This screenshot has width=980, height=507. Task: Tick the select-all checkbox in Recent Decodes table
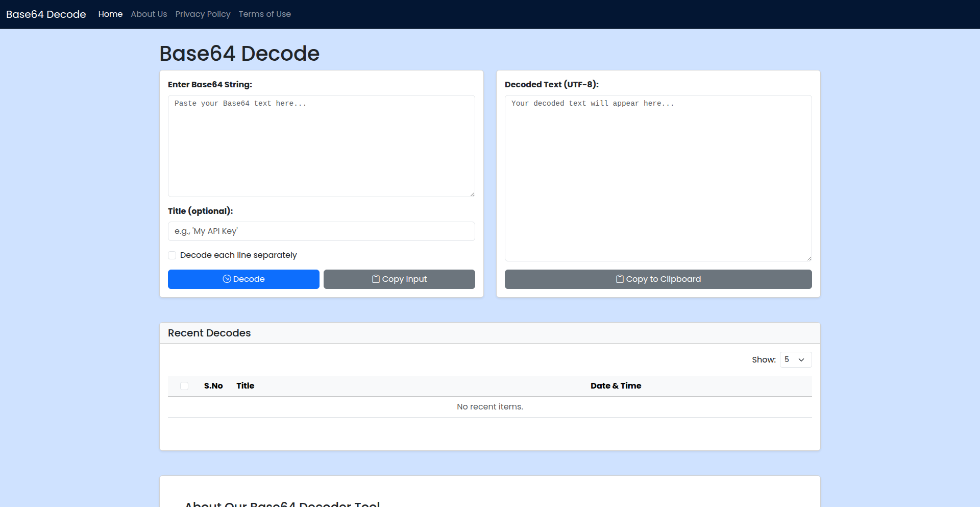184,386
